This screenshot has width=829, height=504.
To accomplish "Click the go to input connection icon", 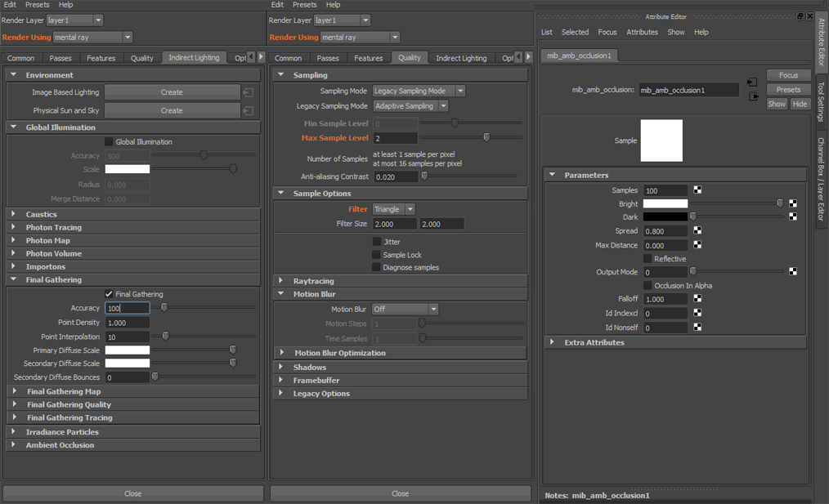I will tap(752, 83).
